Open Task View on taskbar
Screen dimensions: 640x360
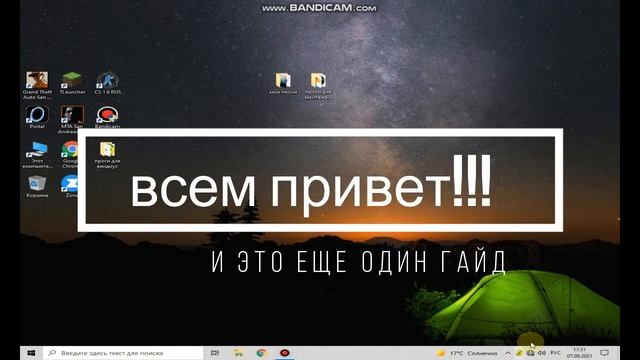[215, 353]
